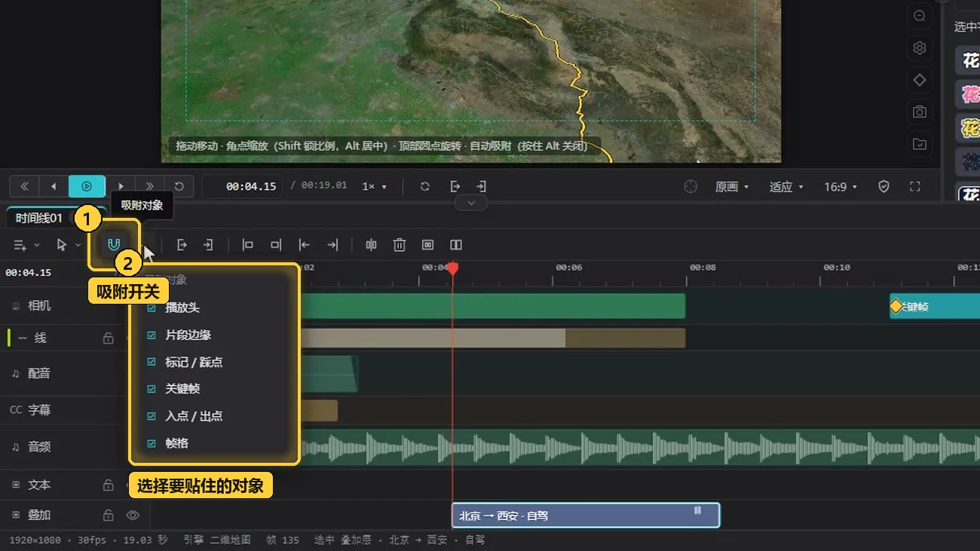
Task: Collapse the panel using the center chevron
Action: click(x=471, y=204)
